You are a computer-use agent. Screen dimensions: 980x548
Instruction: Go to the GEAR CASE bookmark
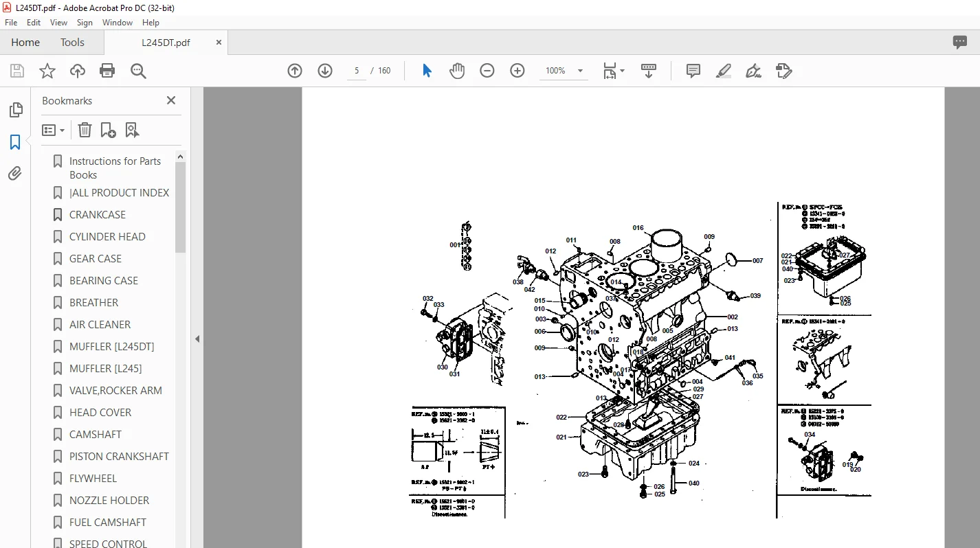click(x=96, y=259)
